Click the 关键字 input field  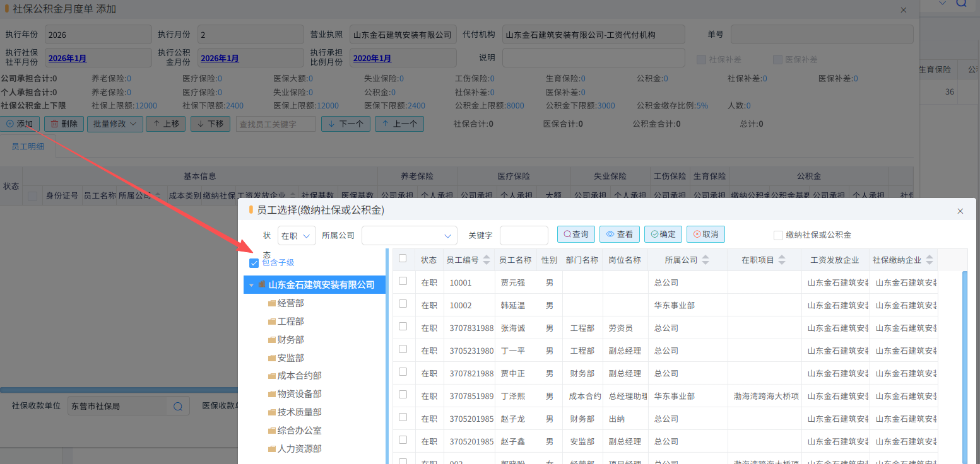(x=524, y=235)
